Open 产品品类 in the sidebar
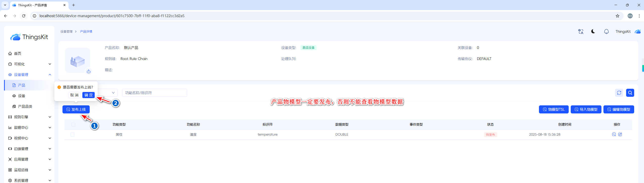Viewport: 644px width, 183px height. (25, 106)
